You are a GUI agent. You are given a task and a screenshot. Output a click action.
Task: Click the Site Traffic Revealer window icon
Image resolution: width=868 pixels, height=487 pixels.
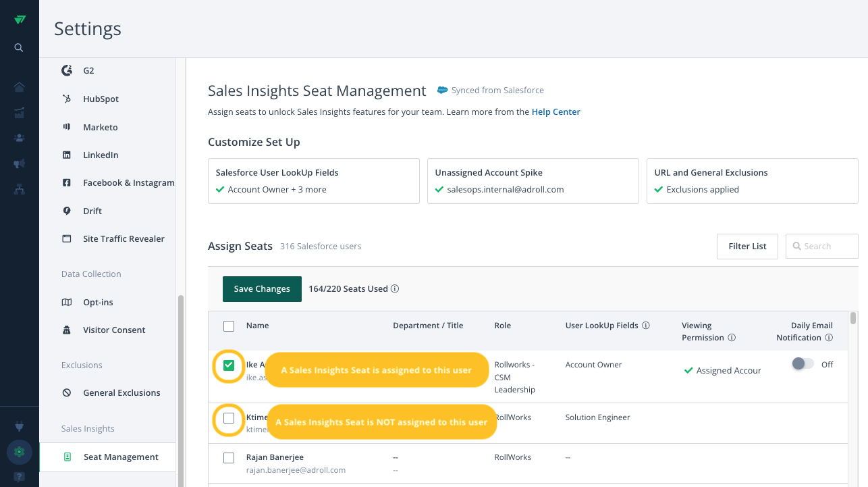pos(67,238)
